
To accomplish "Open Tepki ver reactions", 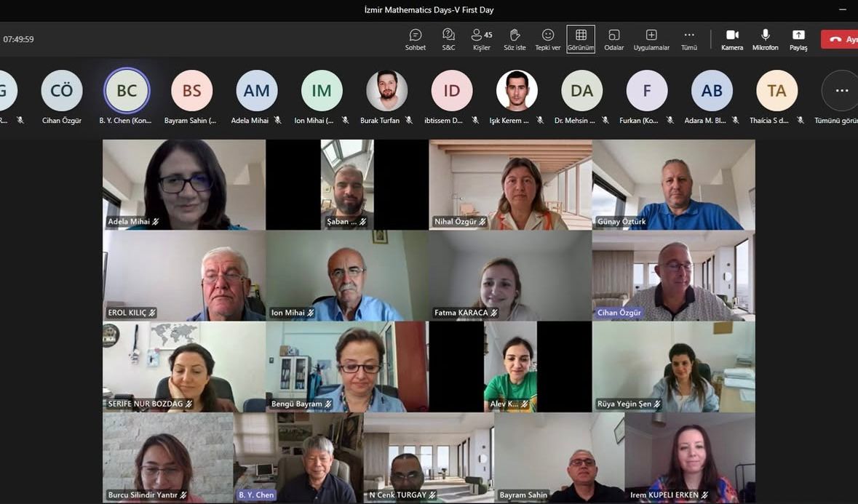I will tap(548, 39).
